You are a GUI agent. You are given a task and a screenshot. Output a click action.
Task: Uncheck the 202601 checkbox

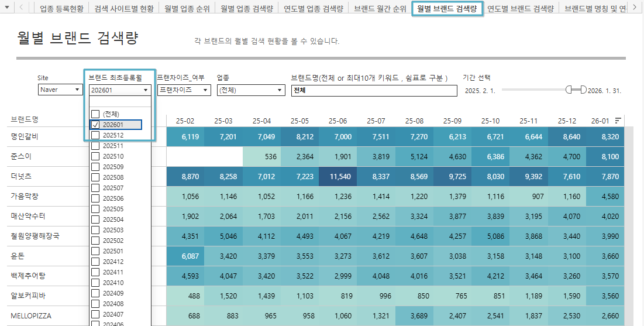(x=95, y=125)
